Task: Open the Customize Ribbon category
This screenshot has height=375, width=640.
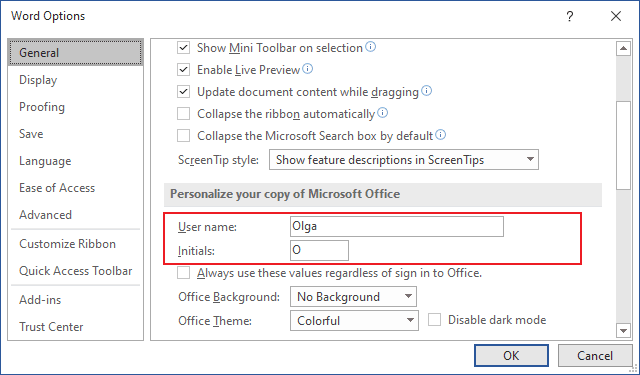Action: [x=76, y=244]
